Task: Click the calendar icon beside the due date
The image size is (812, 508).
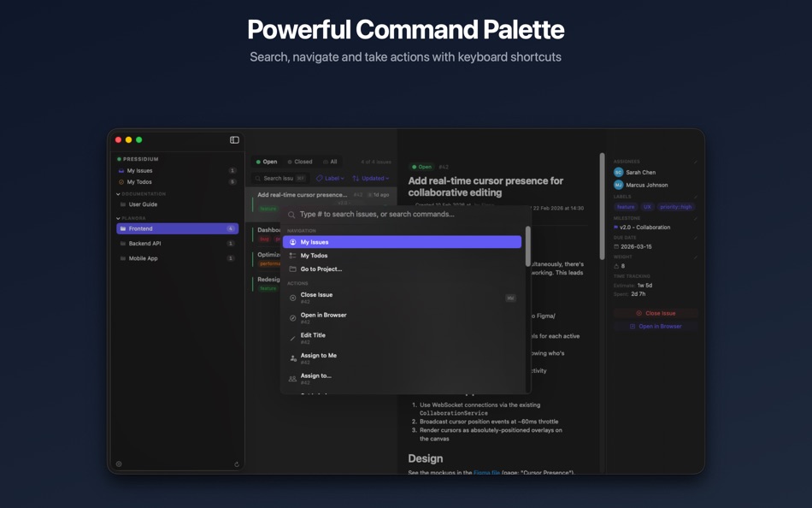Action: point(616,246)
